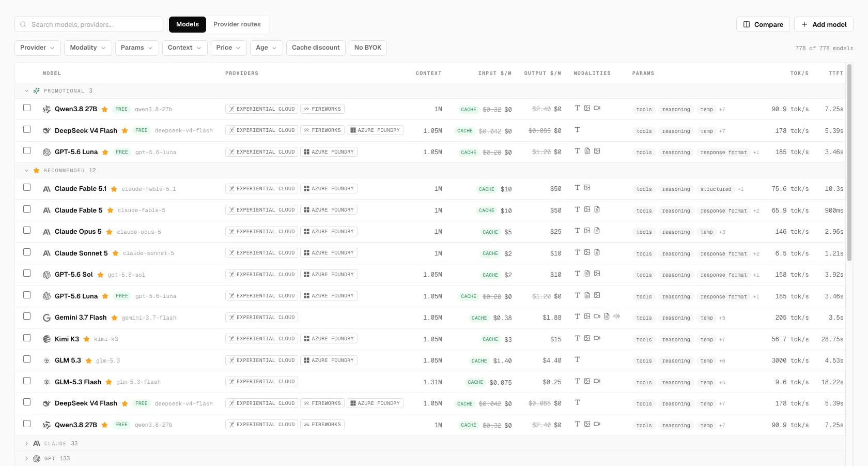The height and width of the screenshot is (466, 868).
Task: Switch to the Models tab
Action: tap(187, 24)
